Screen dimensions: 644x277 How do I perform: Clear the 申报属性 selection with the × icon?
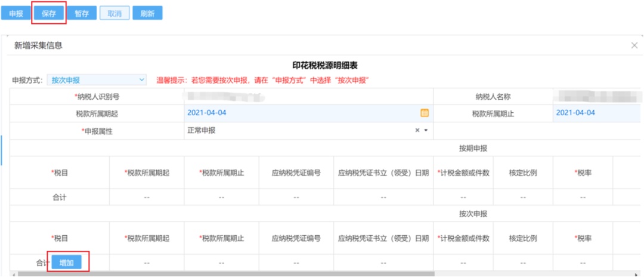(x=417, y=131)
